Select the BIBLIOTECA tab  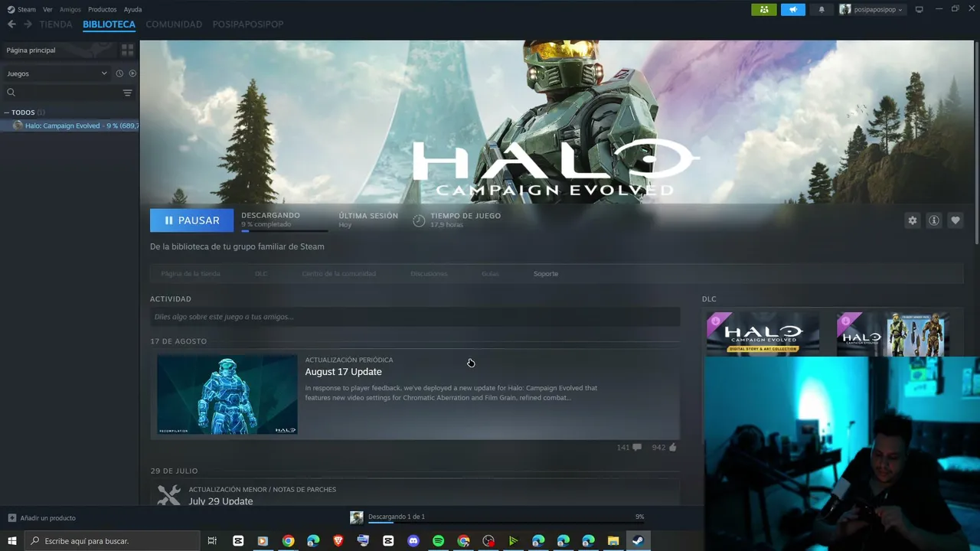[109, 24]
